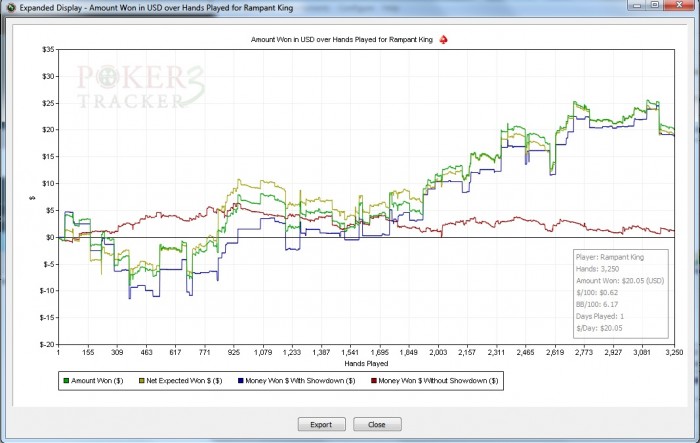Click the $35 y-axis label

(x=48, y=50)
